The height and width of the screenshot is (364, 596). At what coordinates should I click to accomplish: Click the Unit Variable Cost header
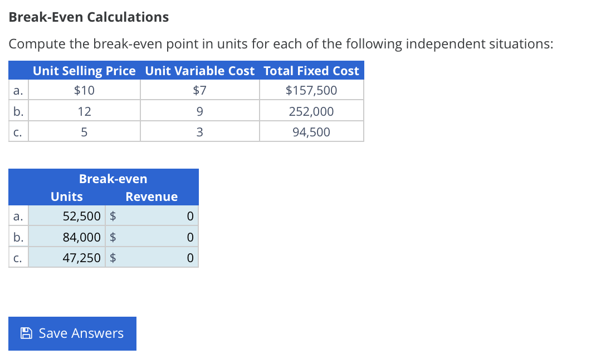tap(199, 71)
